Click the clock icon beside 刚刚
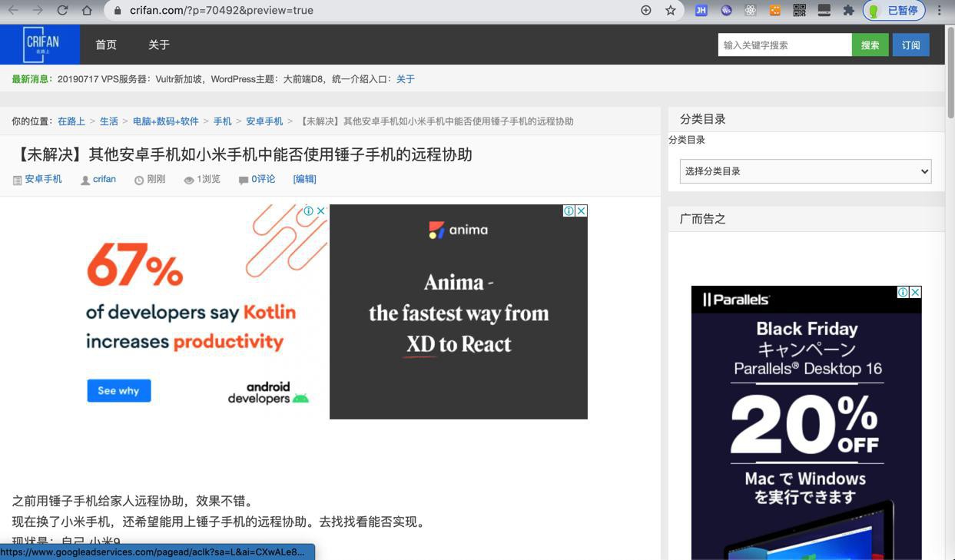Image resolution: width=955 pixels, height=560 pixels. pyautogui.click(x=139, y=180)
